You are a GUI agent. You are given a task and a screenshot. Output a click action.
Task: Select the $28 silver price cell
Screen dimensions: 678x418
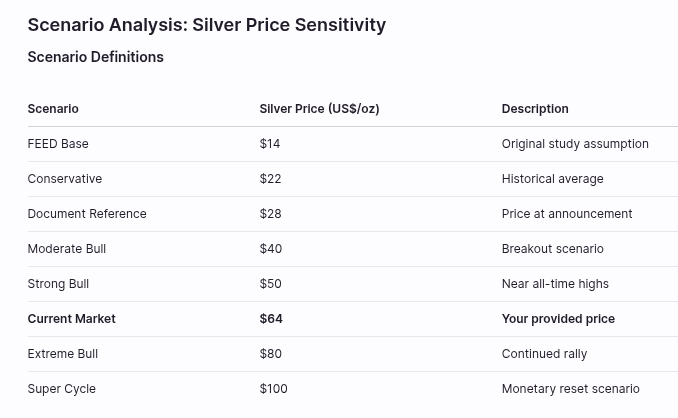coord(270,213)
